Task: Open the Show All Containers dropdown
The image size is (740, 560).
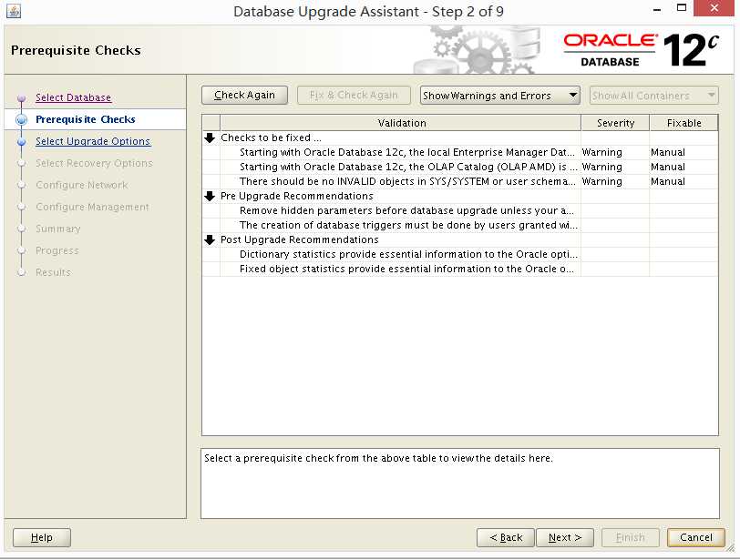Action: click(x=653, y=96)
